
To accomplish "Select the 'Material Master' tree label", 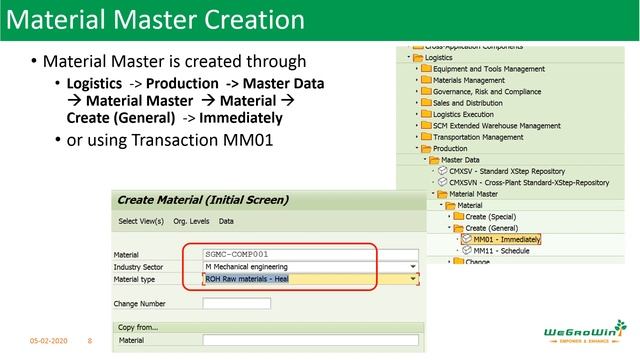I will (x=473, y=194).
